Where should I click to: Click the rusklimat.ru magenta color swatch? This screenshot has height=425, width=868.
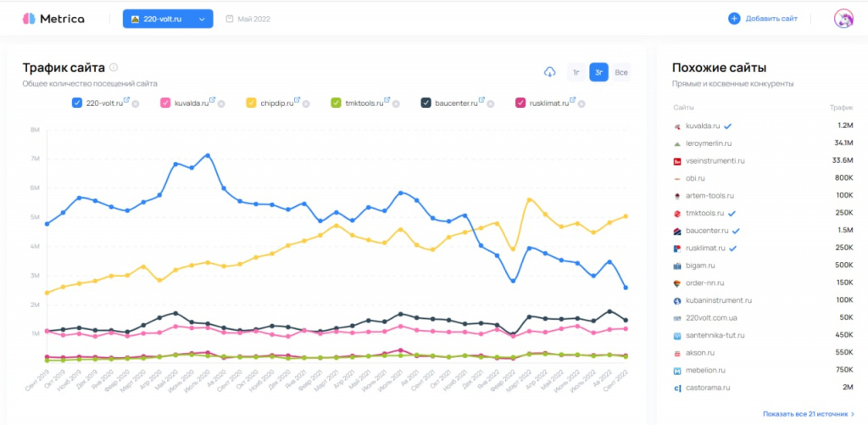coord(520,103)
